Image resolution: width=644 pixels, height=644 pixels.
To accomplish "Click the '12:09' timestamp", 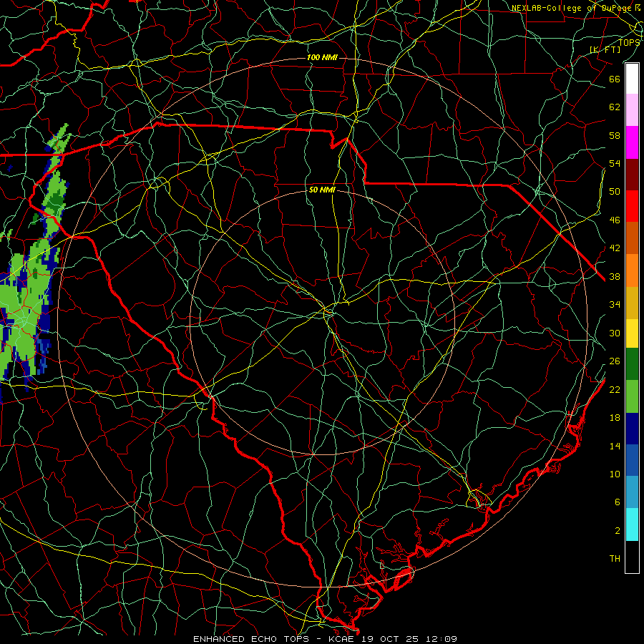I will [x=441, y=639].
